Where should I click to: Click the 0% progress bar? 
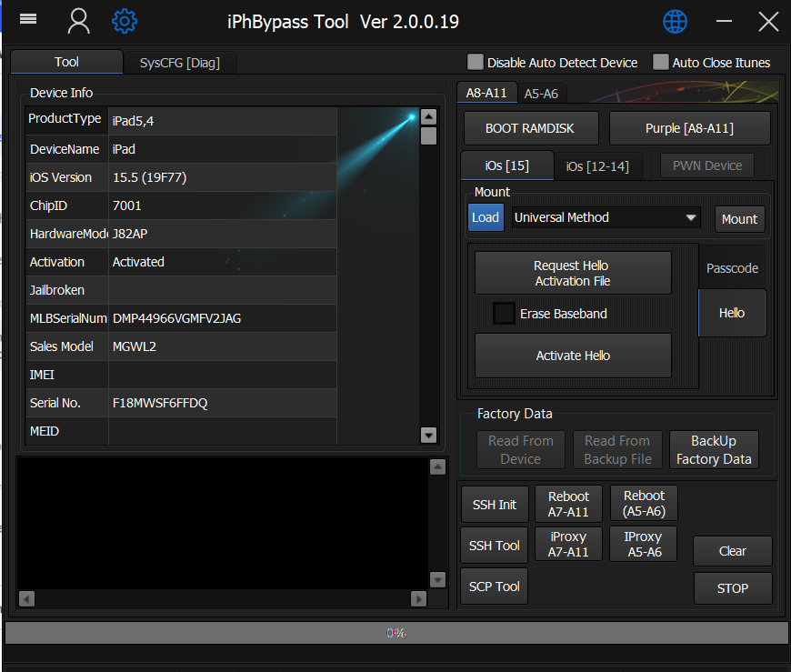pyautogui.click(x=396, y=633)
